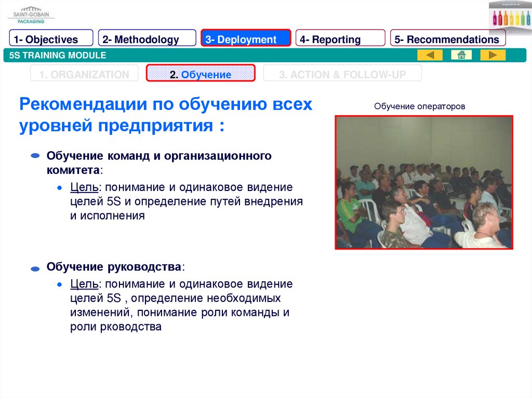Click the bullet Обучение команд и организационного
This screenshot has width=532, height=398.
(159, 156)
